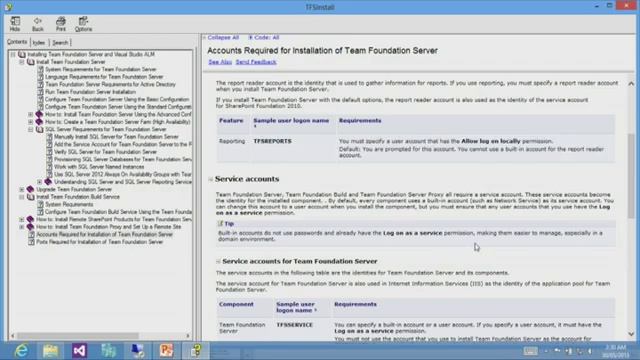The width and height of the screenshot is (640, 360).
Task: Collapse the root Installing Team Foundation Server node
Action: 13,54
